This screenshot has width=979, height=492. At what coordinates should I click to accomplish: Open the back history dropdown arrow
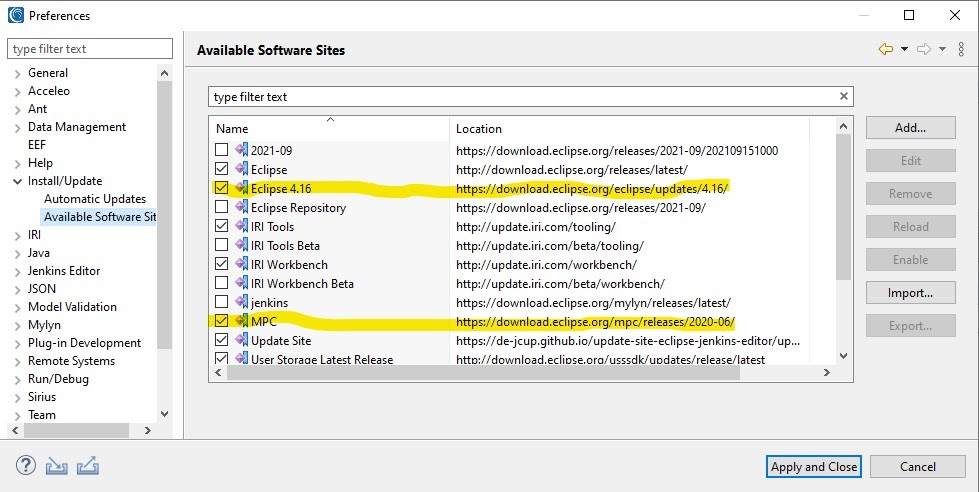[x=904, y=49]
